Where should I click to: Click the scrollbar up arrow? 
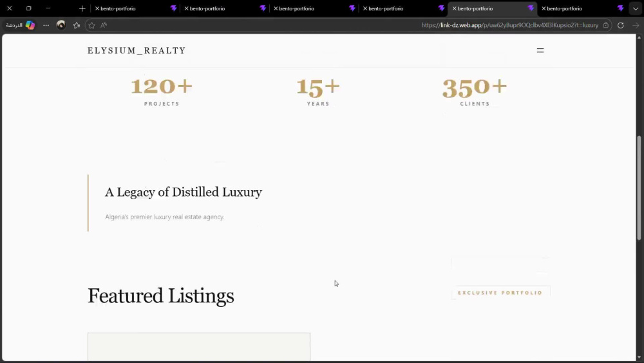[x=639, y=37]
